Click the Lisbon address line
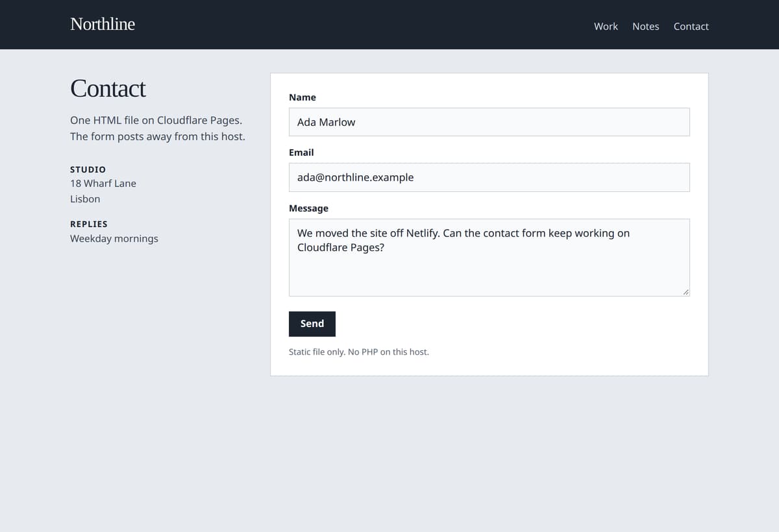The image size is (779, 532). click(x=85, y=199)
